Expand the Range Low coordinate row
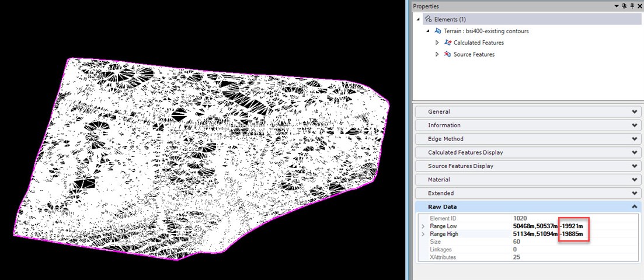Screen dimensions: 644x280 [422, 226]
